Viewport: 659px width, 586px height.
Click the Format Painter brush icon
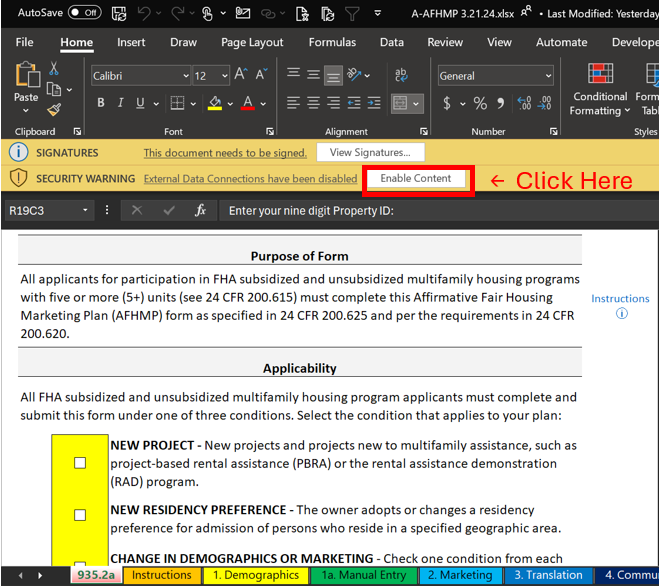click(x=53, y=110)
